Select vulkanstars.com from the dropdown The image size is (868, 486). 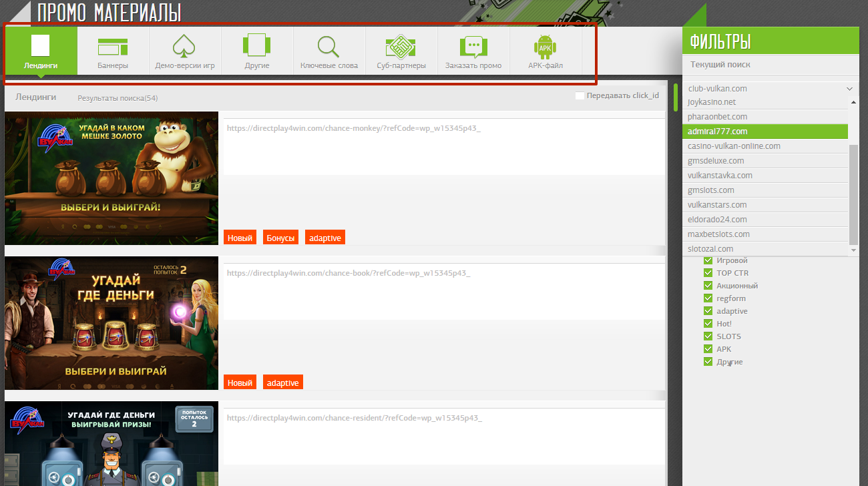(765, 205)
